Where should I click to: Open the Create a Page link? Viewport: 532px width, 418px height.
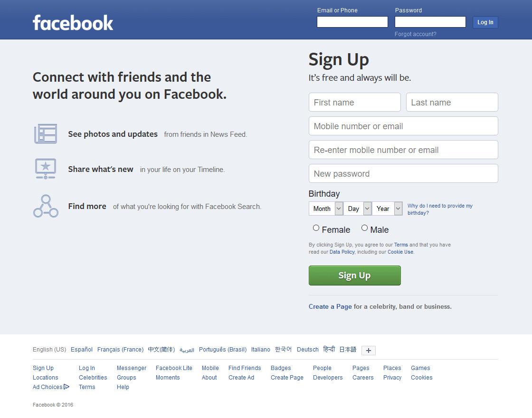click(x=330, y=306)
